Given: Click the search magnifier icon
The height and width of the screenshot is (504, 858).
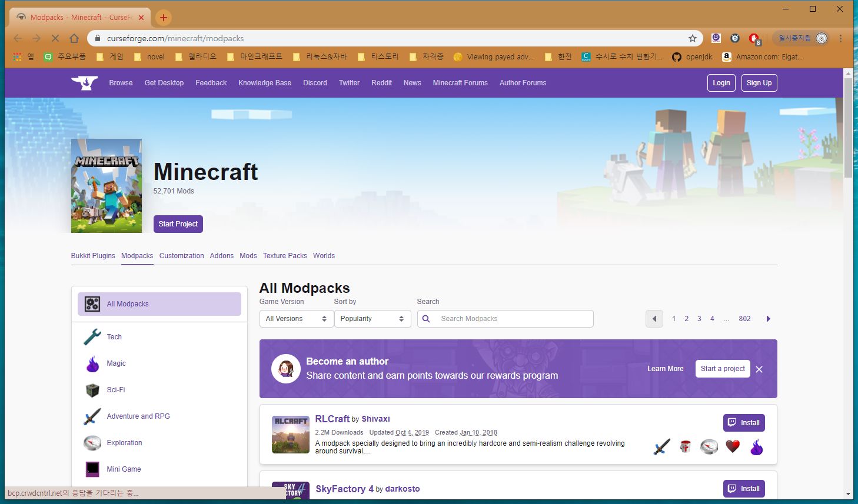Looking at the screenshot, I should [x=426, y=319].
